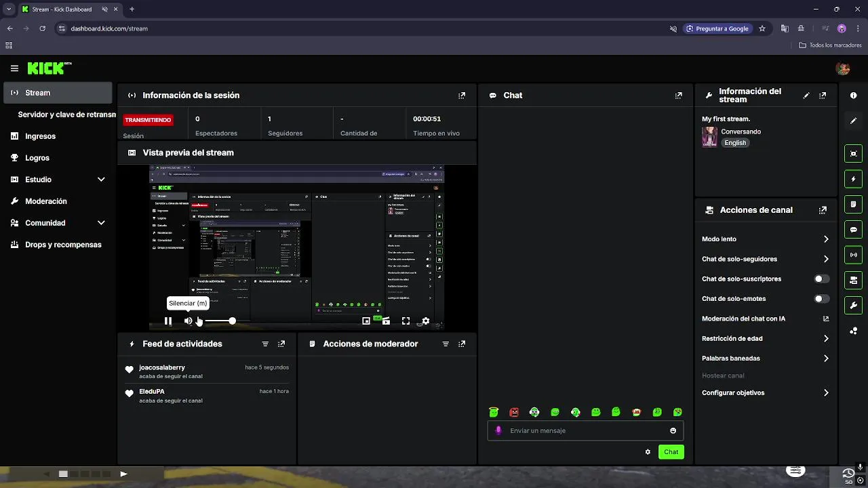The image size is (868, 488).
Task: Enter fullscreen on the stream preview
Action: pos(406,321)
